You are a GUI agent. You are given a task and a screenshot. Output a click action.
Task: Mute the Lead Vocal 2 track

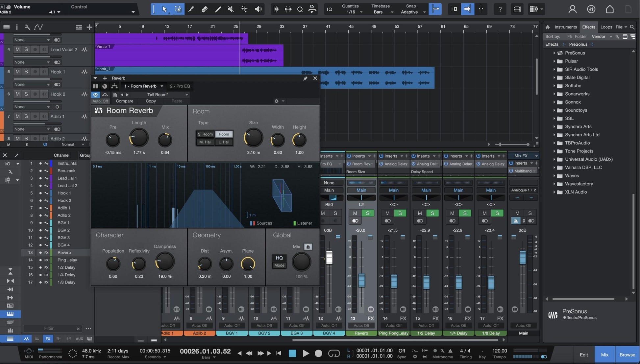[x=18, y=49]
